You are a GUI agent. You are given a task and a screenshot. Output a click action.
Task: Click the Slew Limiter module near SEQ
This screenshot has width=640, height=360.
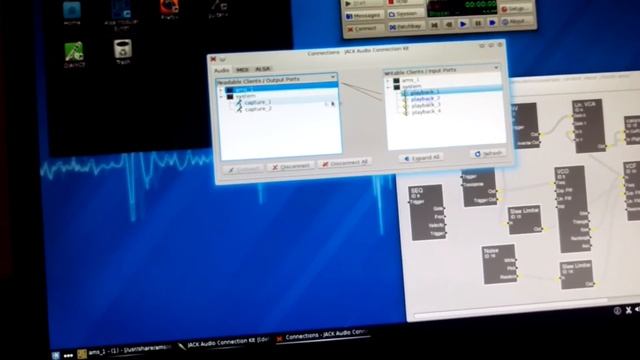(x=525, y=220)
